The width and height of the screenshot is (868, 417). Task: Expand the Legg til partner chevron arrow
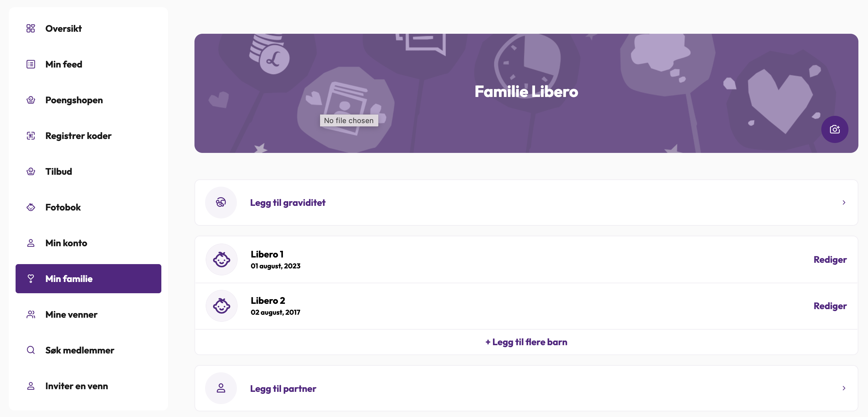pos(844,388)
